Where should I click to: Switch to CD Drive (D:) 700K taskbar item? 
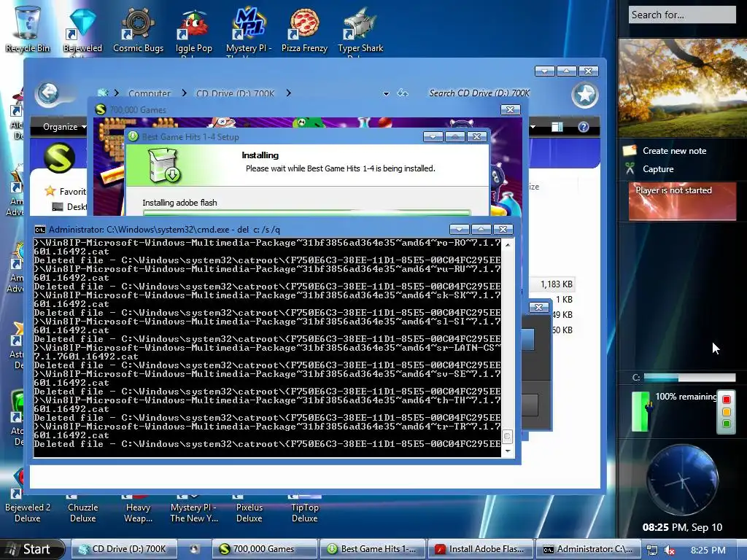[x=124, y=549]
